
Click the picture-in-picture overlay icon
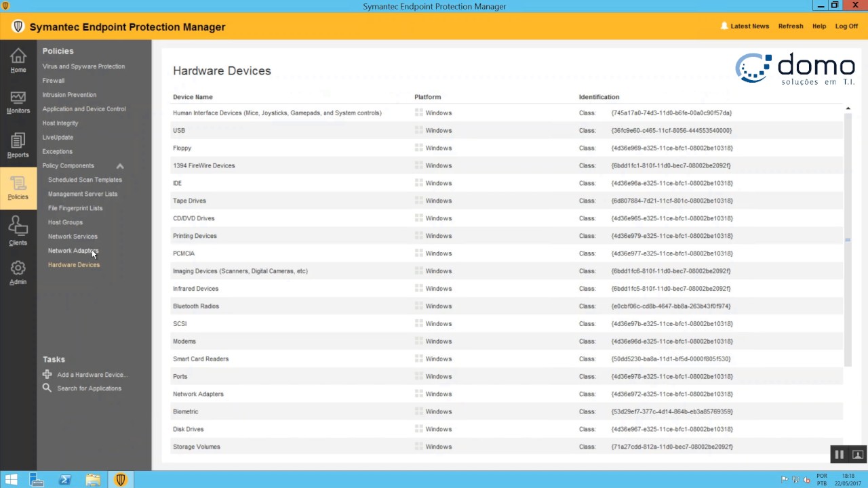(857, 455)
